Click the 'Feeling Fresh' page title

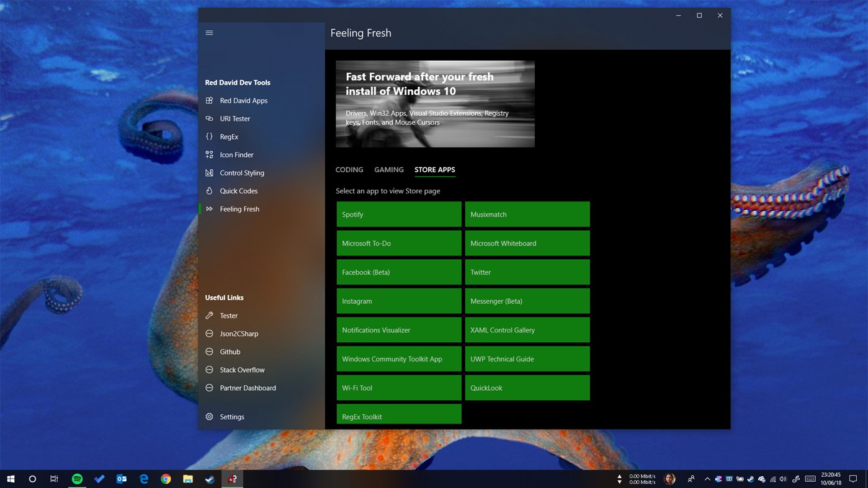click(x=360, y=33)
